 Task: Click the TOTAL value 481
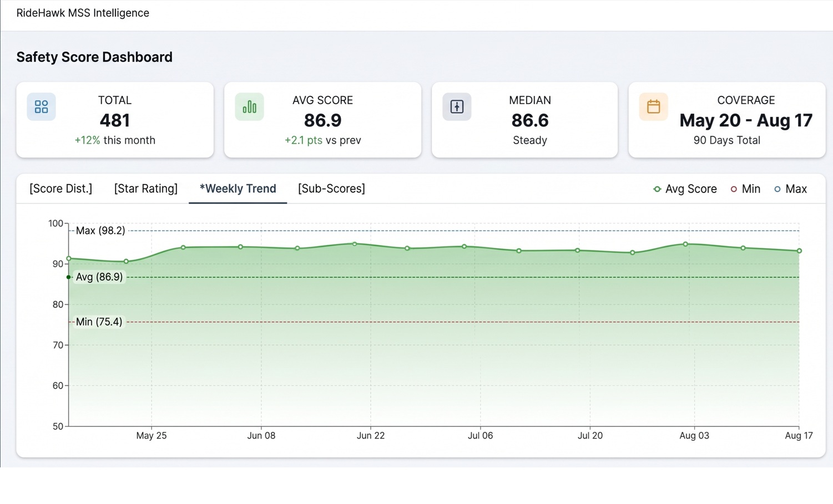115,120
